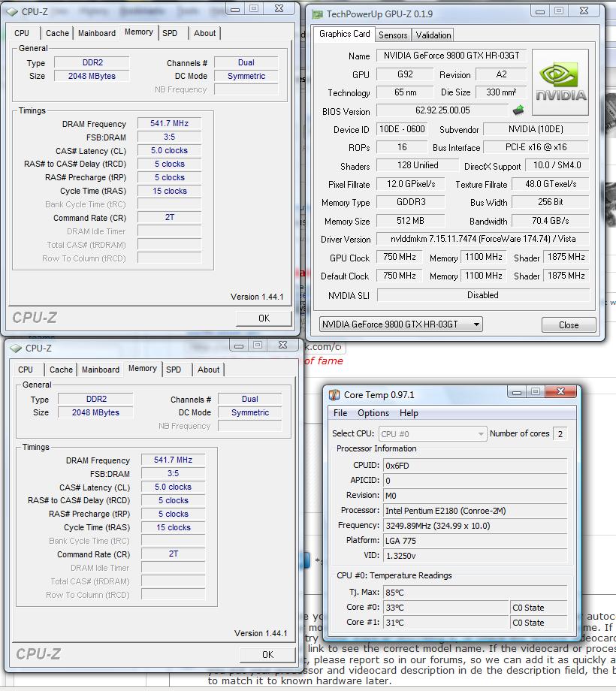Select Memory tab in upper CPU-Z window
This screenshot has height=691, width=616.
click(x=139, y=32)
